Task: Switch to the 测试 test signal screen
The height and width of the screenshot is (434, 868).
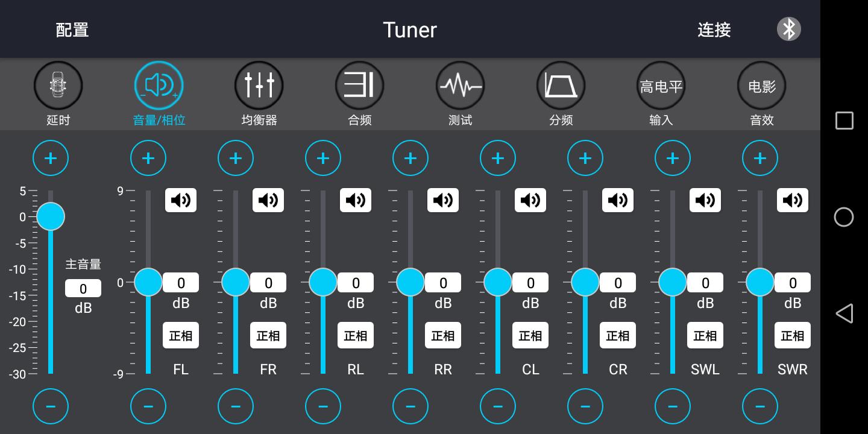Action: tap(460, 93)
